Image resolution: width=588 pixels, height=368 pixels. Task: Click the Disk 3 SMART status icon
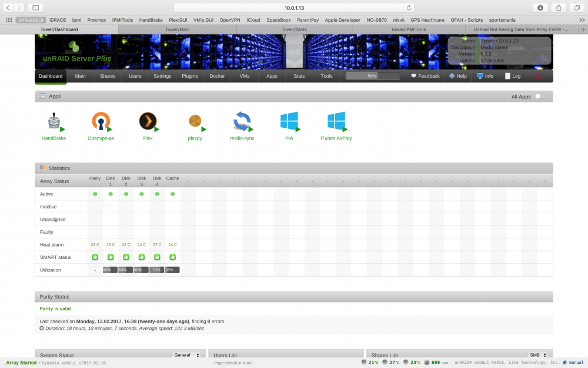[141, 257]
